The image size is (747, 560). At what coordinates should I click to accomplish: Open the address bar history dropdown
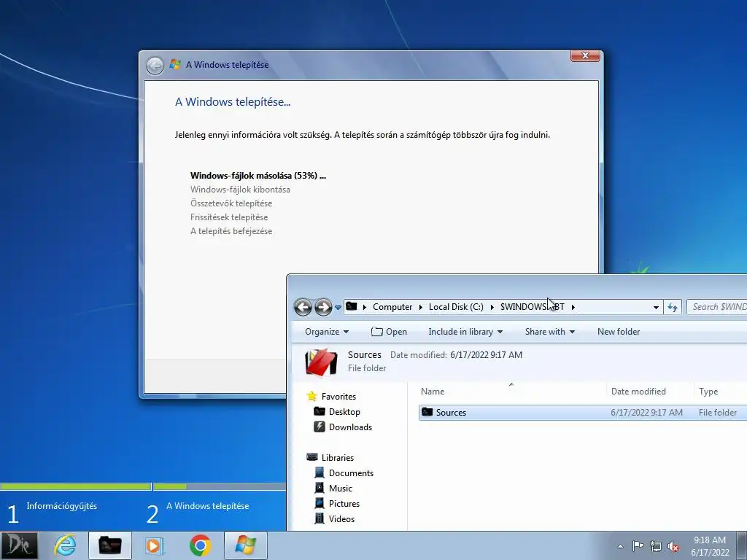pyautogui.click(x=656, y=307)
